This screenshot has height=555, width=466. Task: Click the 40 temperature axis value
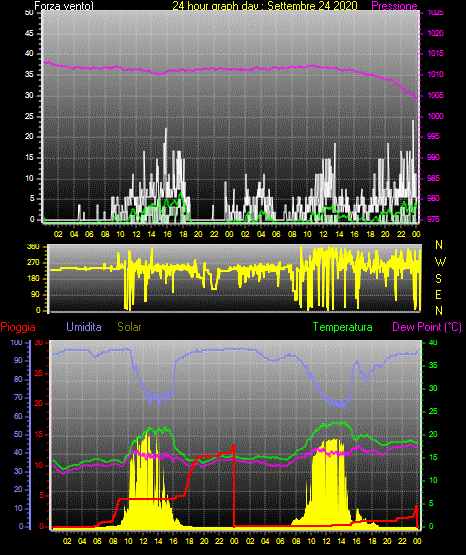(433, 342)
